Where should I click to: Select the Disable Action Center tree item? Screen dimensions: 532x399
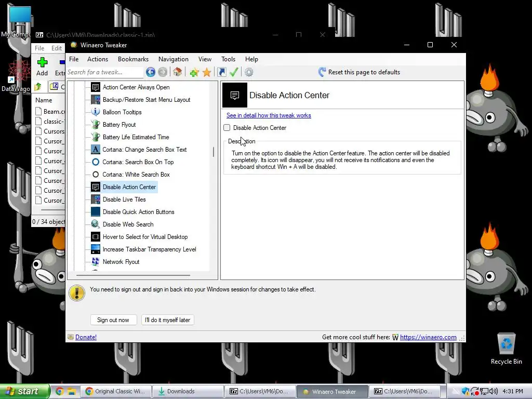point(129,187)
